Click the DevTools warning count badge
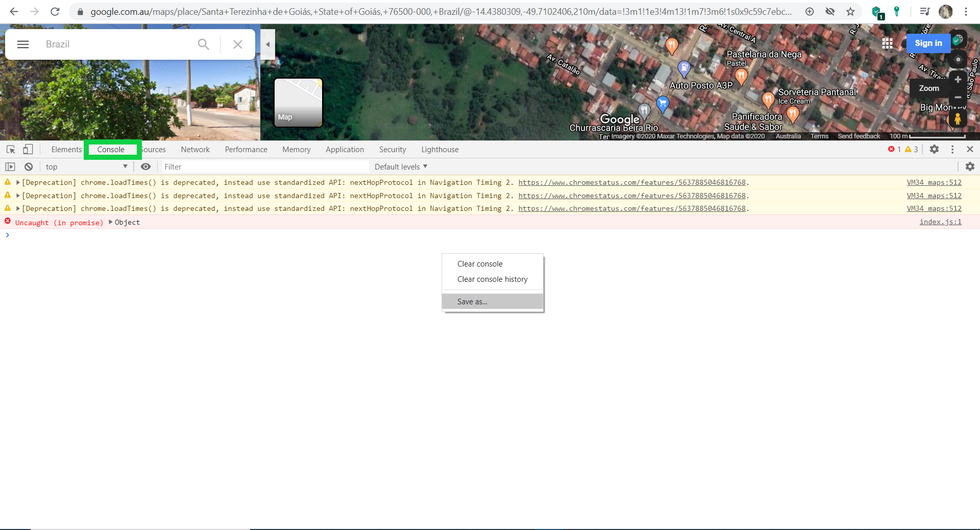Viewport: 980px width, 530px height. [911, 150]
